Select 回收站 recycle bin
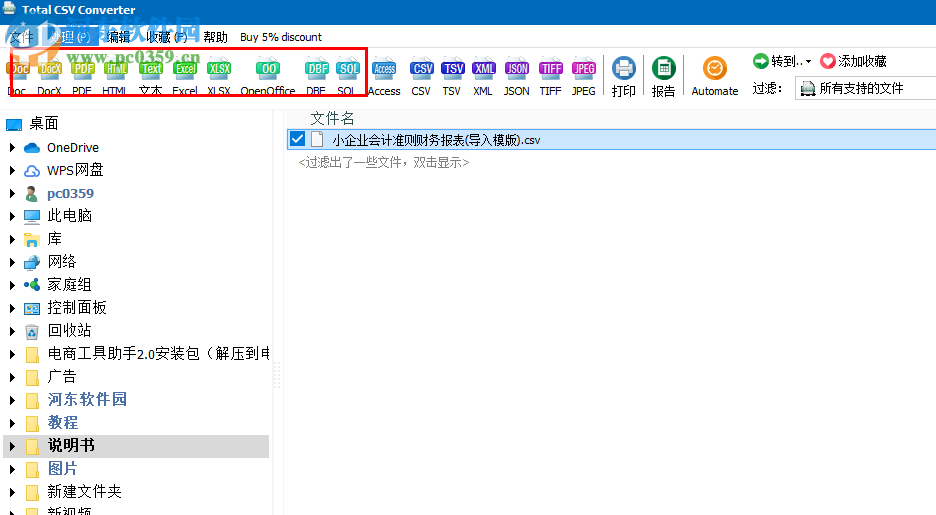 pos(69,330)
